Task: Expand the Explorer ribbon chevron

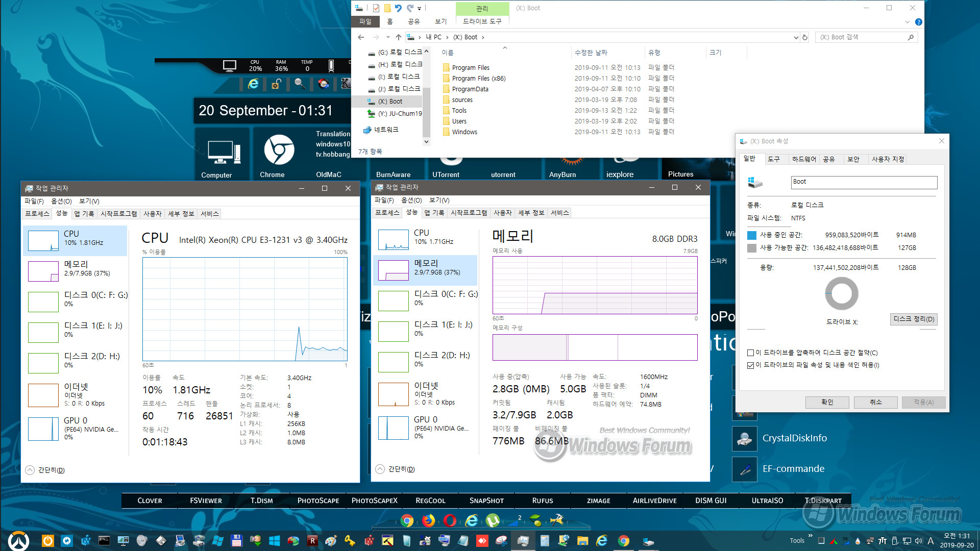Action: tap(907, 22)
